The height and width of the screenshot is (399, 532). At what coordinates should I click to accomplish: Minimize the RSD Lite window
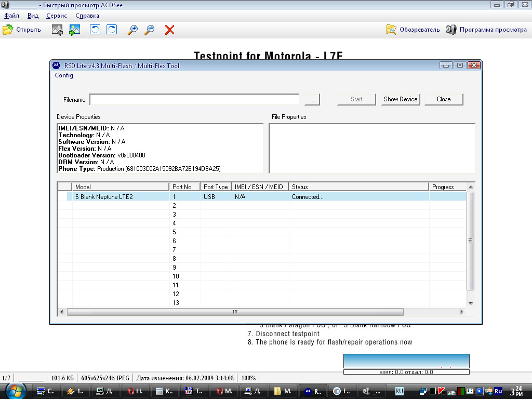(x=446, y=65)
